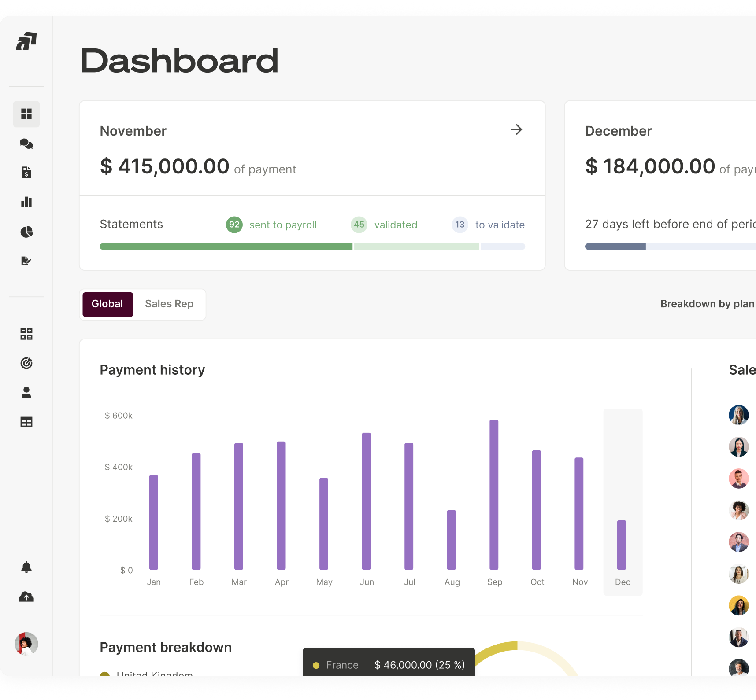Click Breakdown by plan label
Screen dimensions: 756x700
tap(707, 304)
